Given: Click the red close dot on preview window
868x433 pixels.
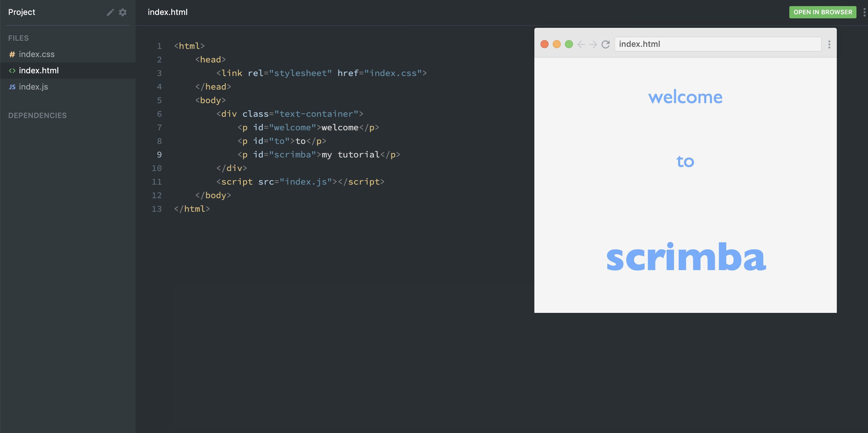Looking at the screenshot, I should coord(545,44).
